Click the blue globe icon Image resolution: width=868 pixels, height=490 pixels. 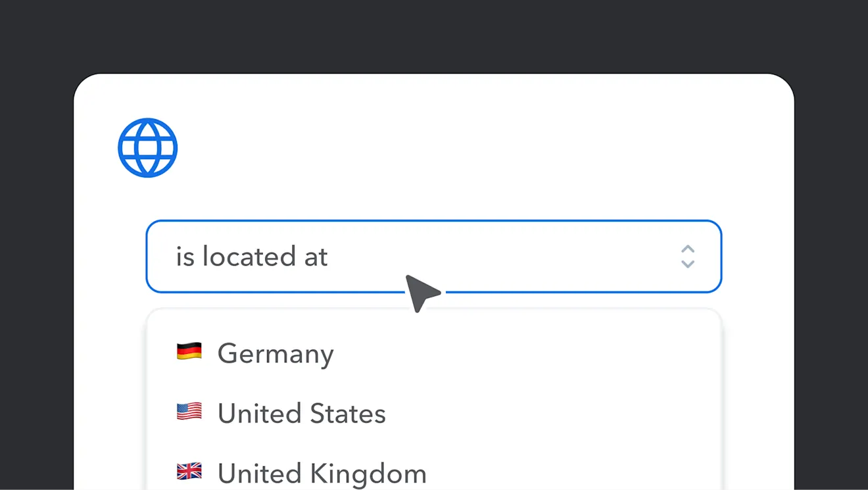pos(148,148)
